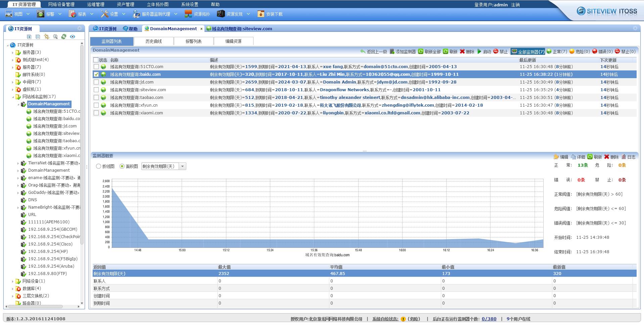The width and height of the screenshot is (644, 325).
Task: Click the refresh icon in IT资源树 toolbar
Action: (64, 37)
